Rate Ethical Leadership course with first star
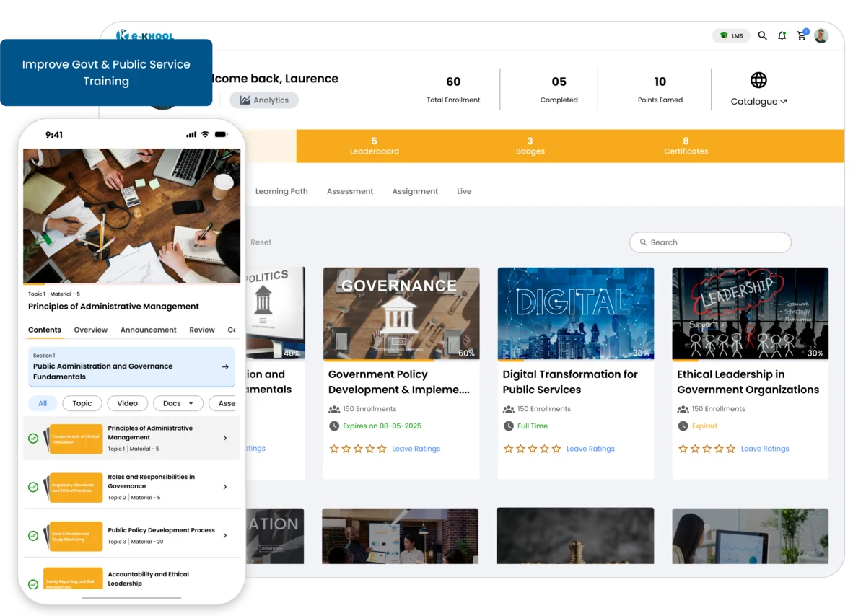866x616 pixels. [682, 448]
